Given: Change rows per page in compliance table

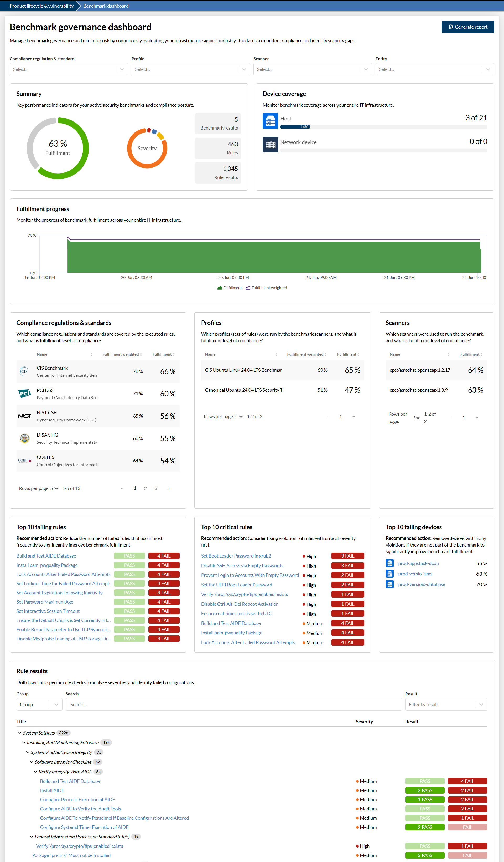Looking at the screenshot, I should coord(54,488).
